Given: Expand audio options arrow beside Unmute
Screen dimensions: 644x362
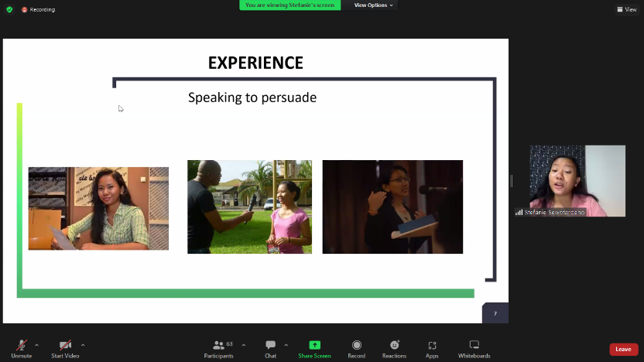Looking at the screenshot, I should 36,345.
